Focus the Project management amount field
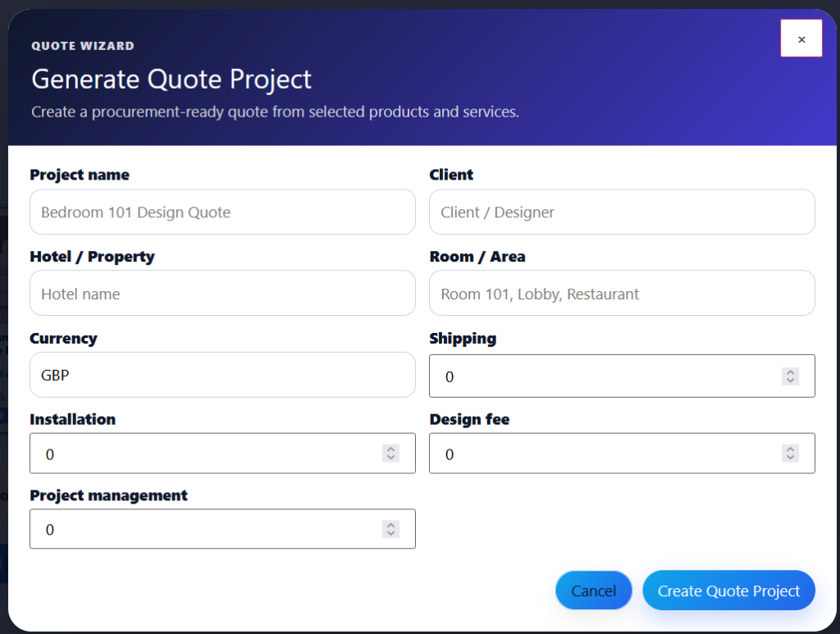 click(222, 529)
